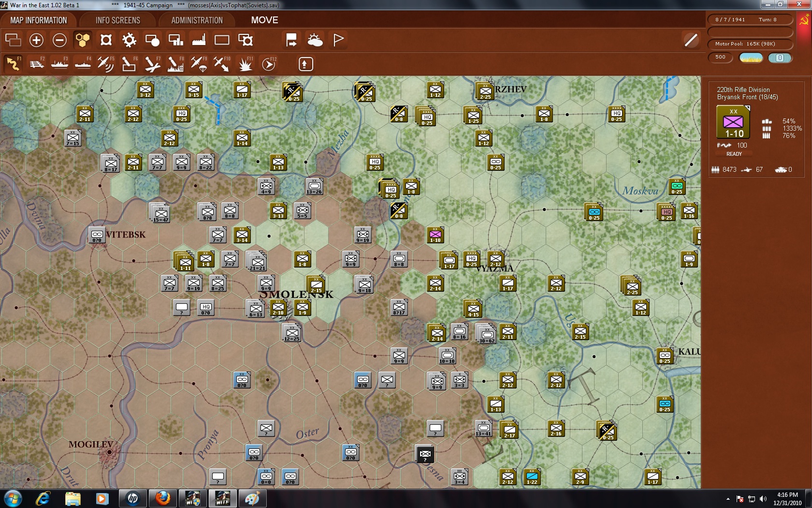812x508 pixels.
Task: Toggle the factory locations overlay
Action: pos(199,40)
